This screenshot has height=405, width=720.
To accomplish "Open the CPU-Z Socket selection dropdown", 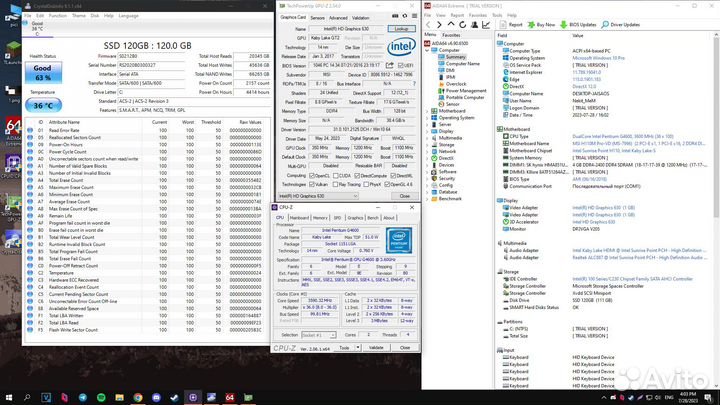I will click(x=319, y=335).
